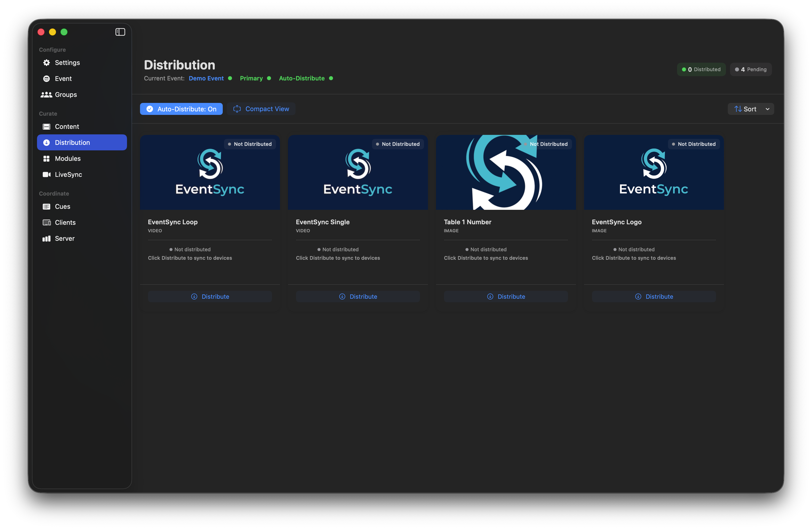Click the Sort arrows icon

tap(738, 109)
